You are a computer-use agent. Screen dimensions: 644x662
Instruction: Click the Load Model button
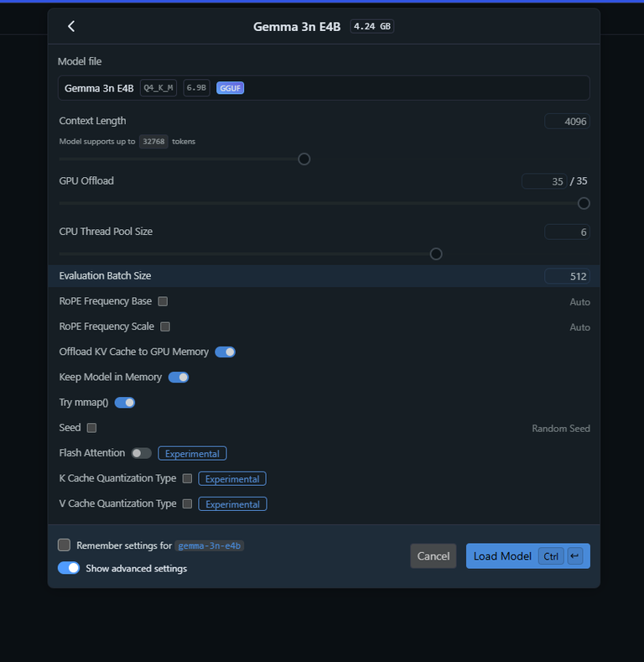[502, 556]
